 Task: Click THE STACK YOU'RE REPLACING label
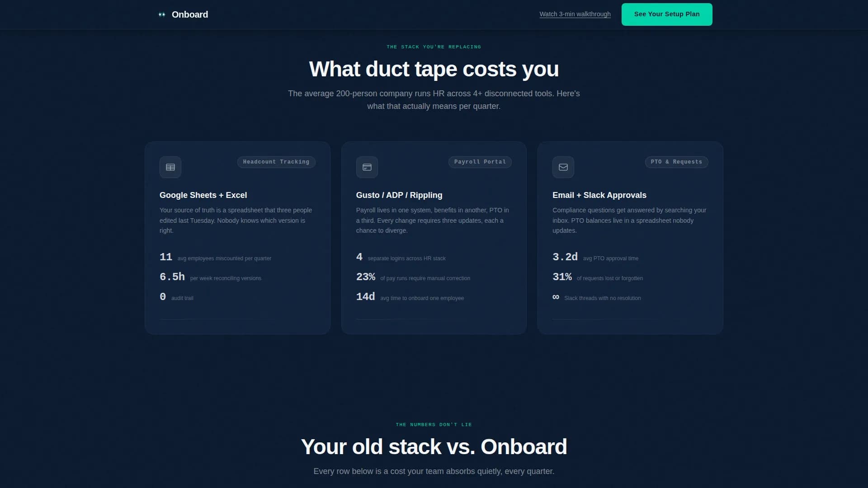pyautogui.click(x=434, y=47)
